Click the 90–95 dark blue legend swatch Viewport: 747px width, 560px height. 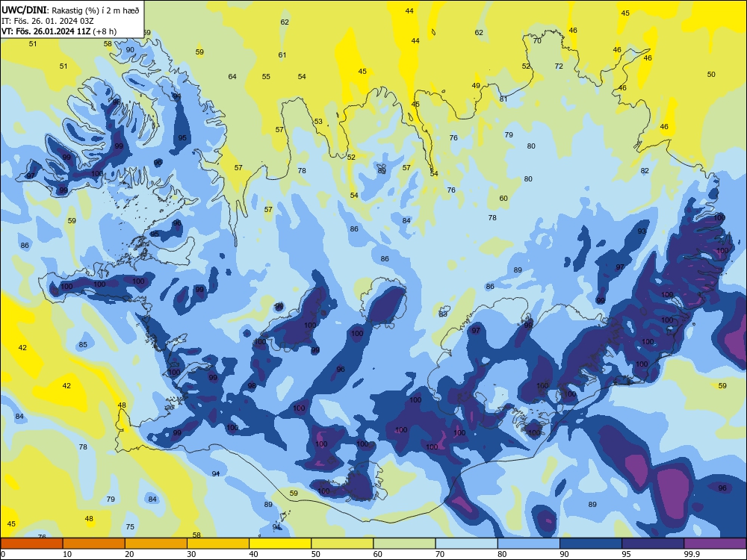591,544
